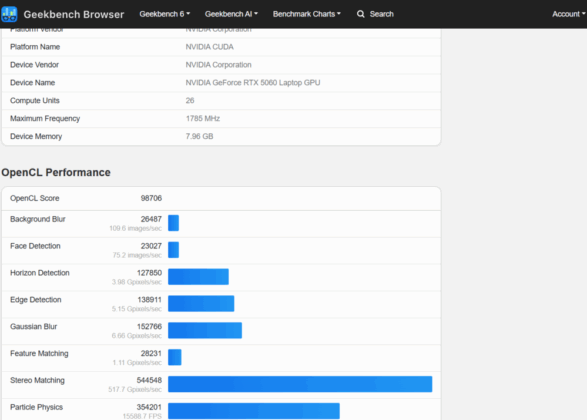
Task: Click the Horizon Detection score bar
Action: [198, 277]
